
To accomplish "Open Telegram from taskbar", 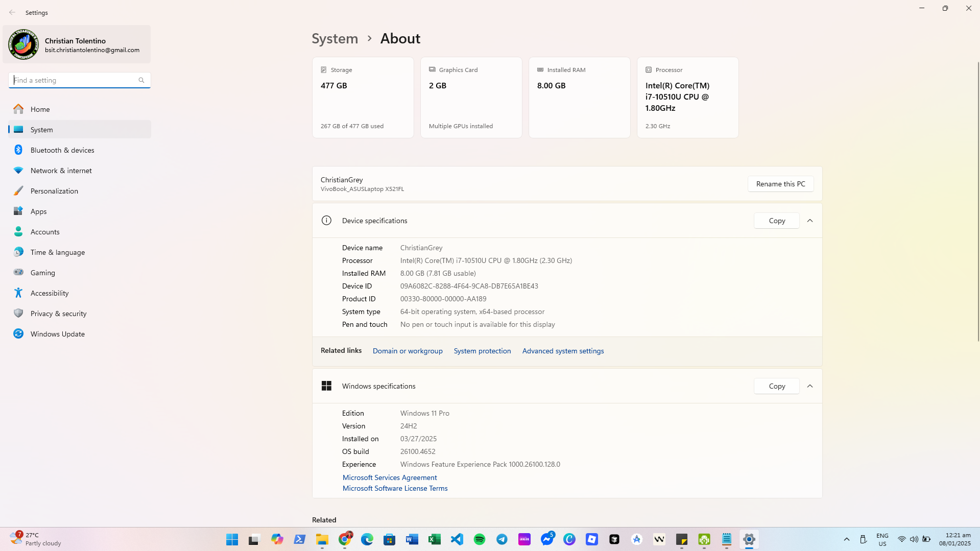I will click(502, 539).
